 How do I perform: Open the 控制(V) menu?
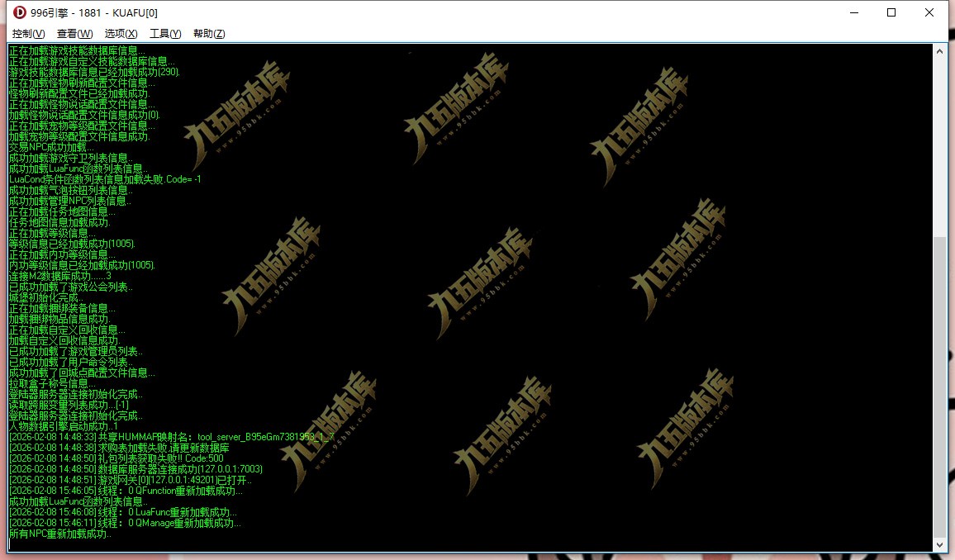pyautogui.click(x=29, y=34)
